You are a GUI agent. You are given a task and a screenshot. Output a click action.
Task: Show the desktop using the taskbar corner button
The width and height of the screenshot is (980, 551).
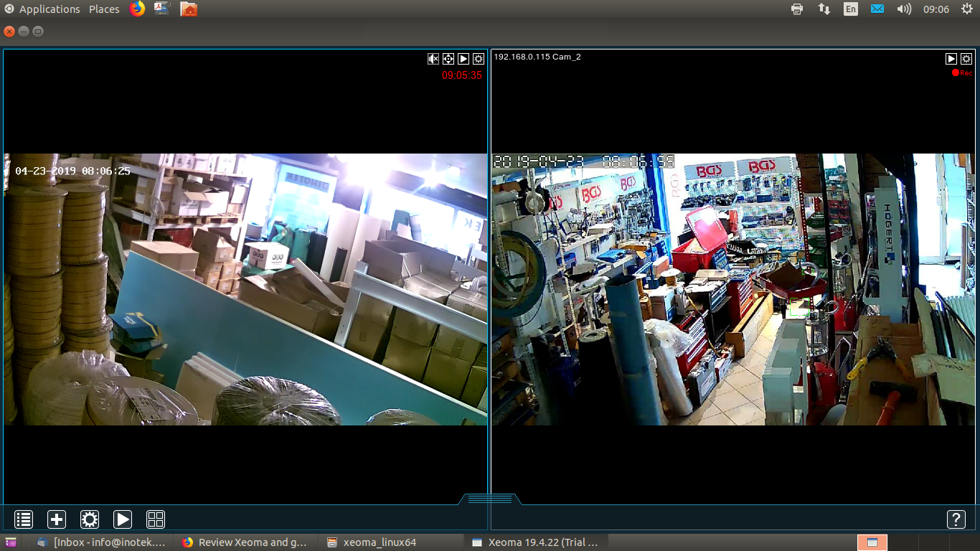tap(11, 542)
